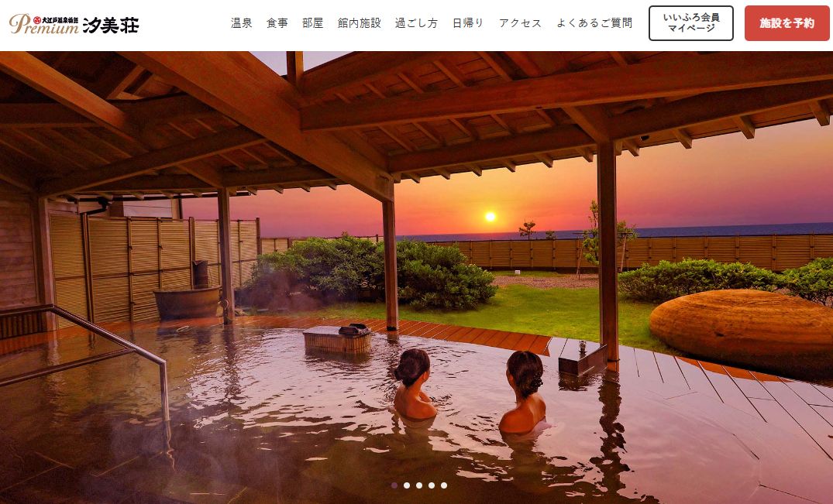Open the アクセス page
The image size is (833, 504).
(x=520, y=23)
